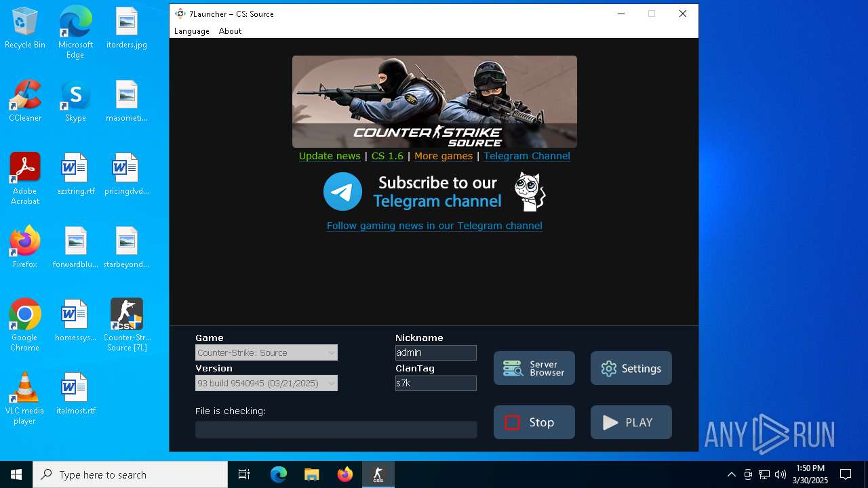
Task: Open the Recycle Bin desktop icon
Action: pos(25,28)
